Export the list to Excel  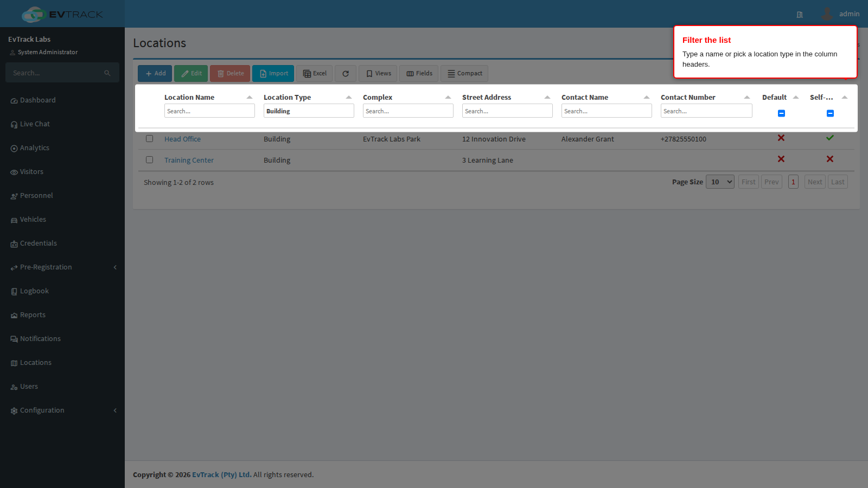tap(314, 74)
